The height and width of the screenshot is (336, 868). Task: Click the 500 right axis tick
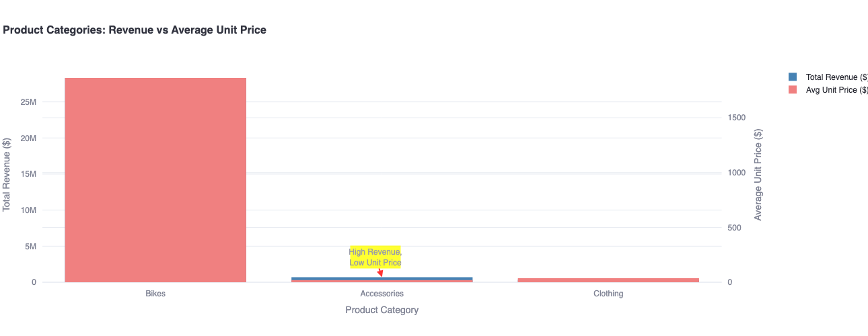pos(735,228)
